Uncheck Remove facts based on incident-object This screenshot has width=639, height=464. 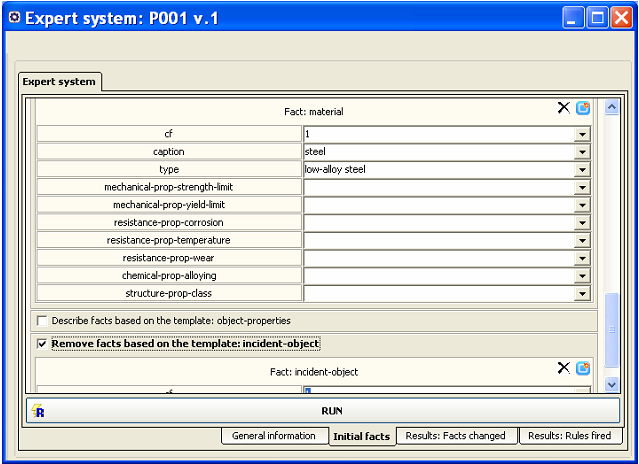tap(42, 344)
